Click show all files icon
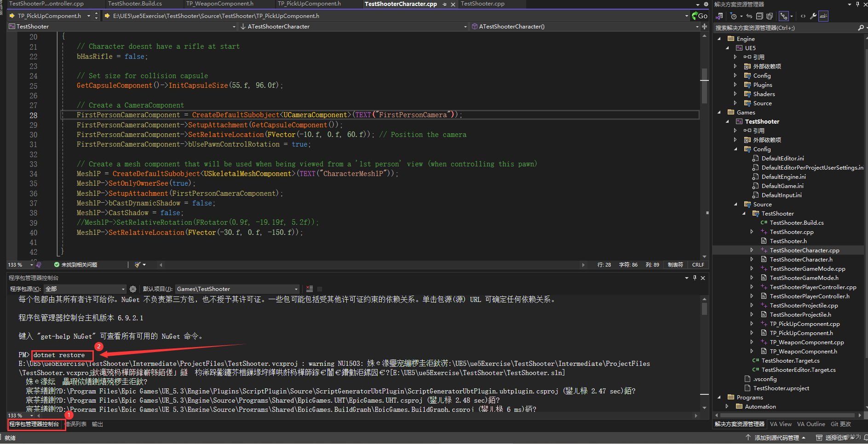Screen dimensions: 868x444 [x=770, y=16]
